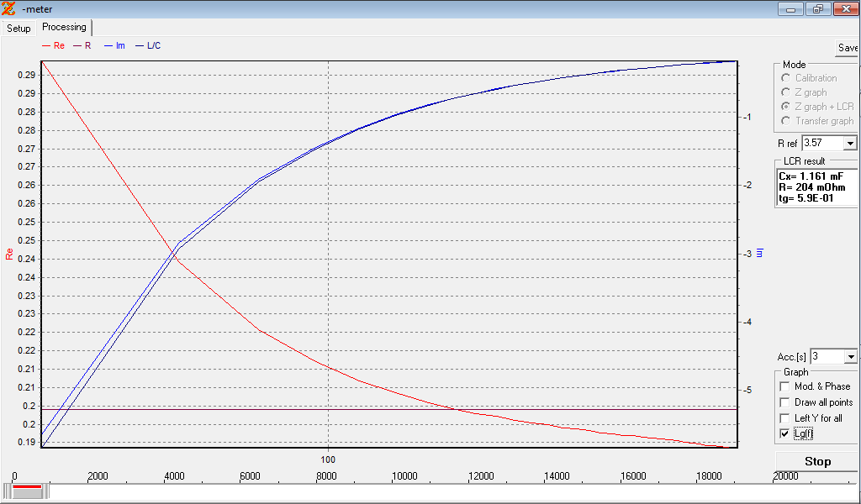Choose the Z graph mode option
This screenshot has width=861, height=504.
786,92
